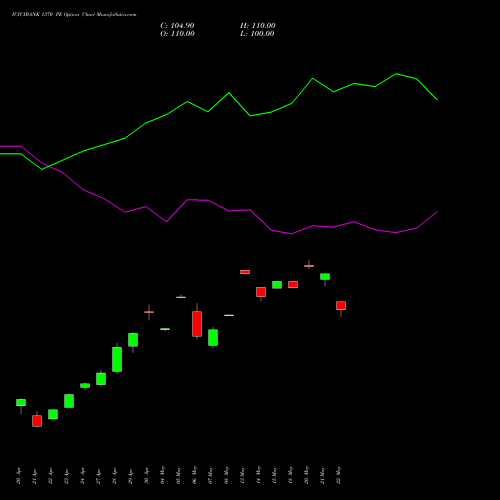Select the 20 May date label

click(307, 475)
